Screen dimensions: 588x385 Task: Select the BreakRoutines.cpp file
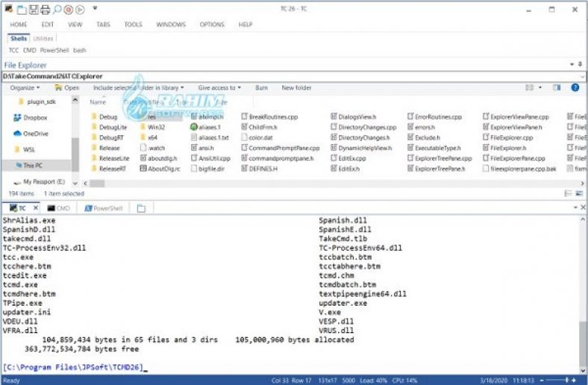269,117
